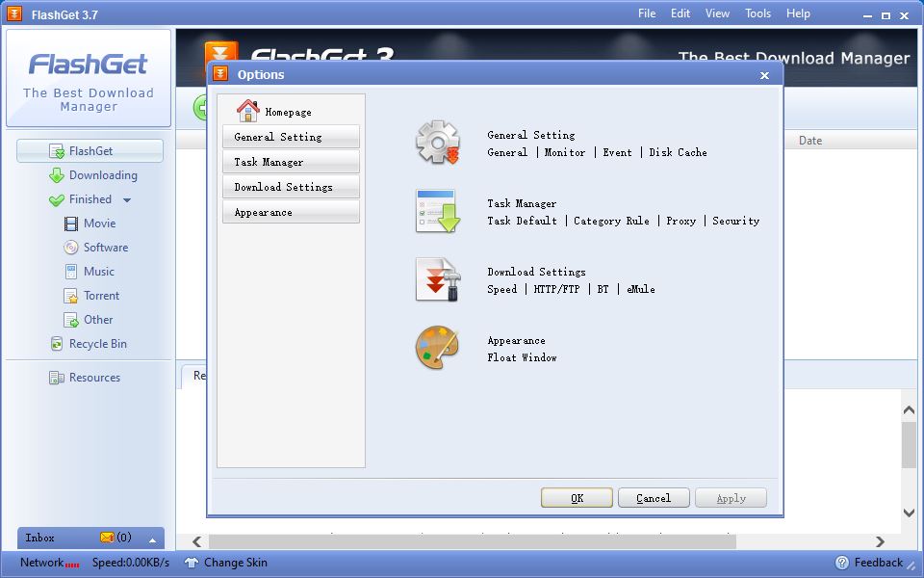Open the BT settings link
The height and width of the screenshot is (578, 924).
603,290
